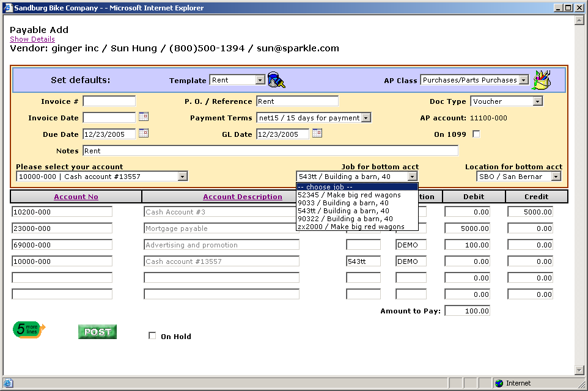This screenshot has height=391, width=588.
Task: Click the paint bucket icon beside Template
Action: tap(276, 80)
